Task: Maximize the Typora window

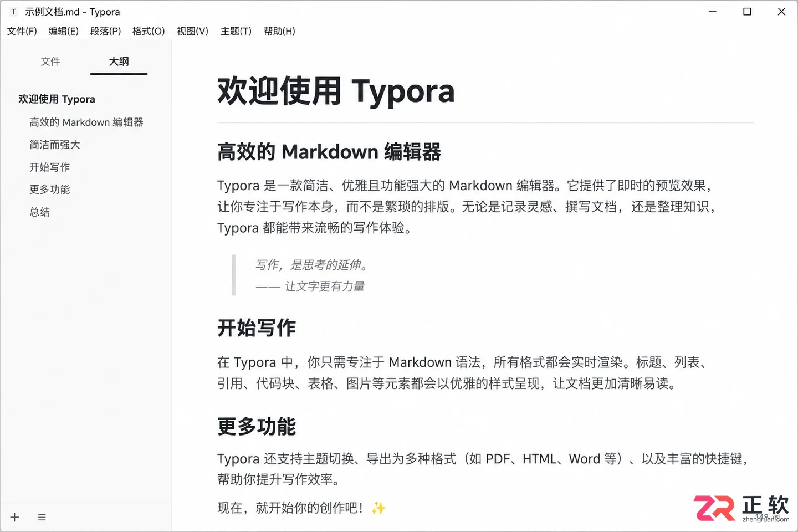Action: (747, 12)
